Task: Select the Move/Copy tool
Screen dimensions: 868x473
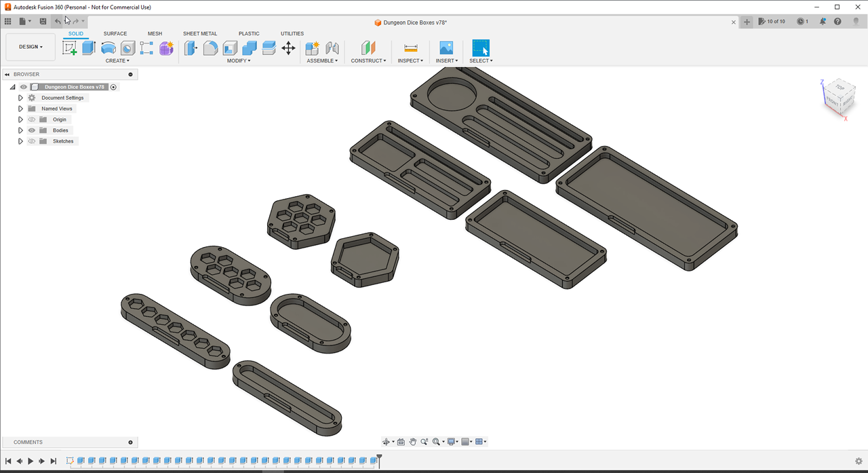Action: pyautogui.click(x=288, y=48)
